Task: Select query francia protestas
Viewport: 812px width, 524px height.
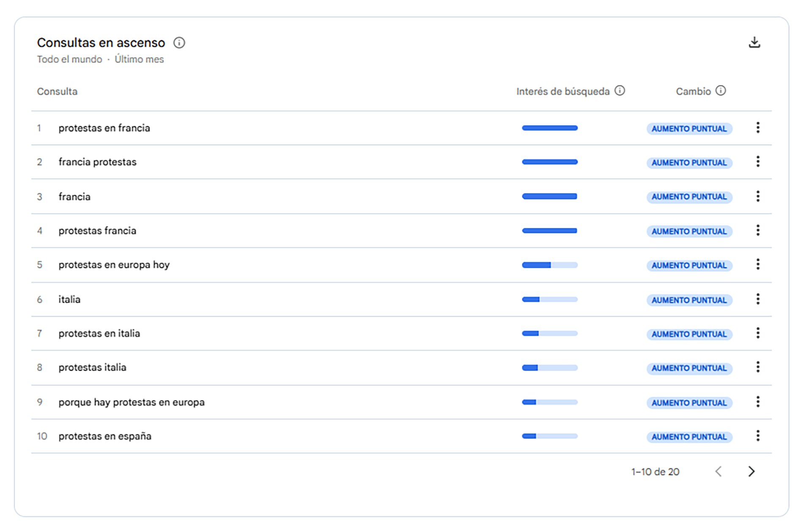Action: pos(97,162)
